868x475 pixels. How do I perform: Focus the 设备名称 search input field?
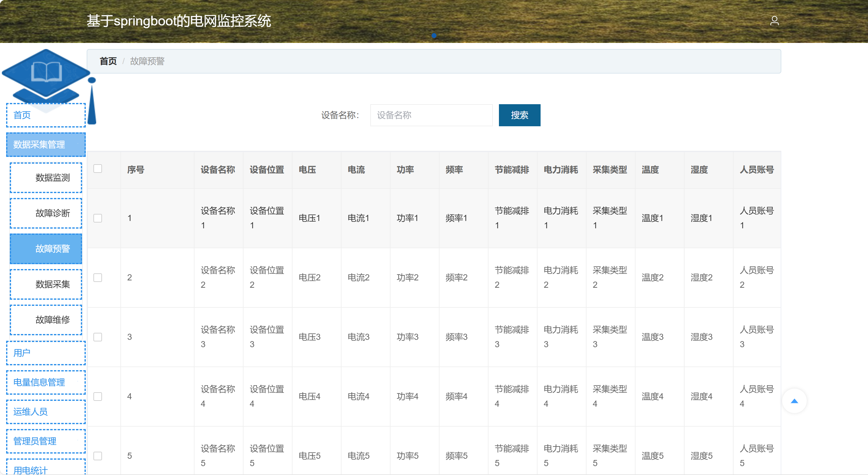(431, 115)
